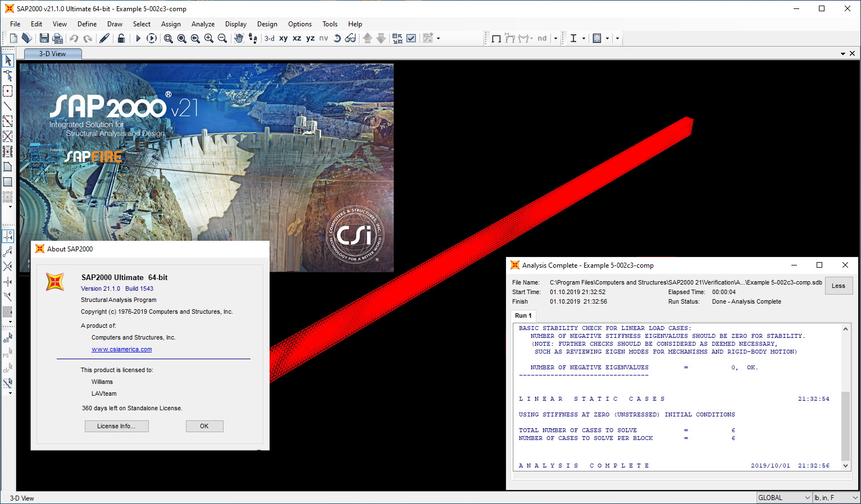Click the Walk footsteps icon
Image resolution: width=861 pixels, height=504 pixels.
point(253,38)
